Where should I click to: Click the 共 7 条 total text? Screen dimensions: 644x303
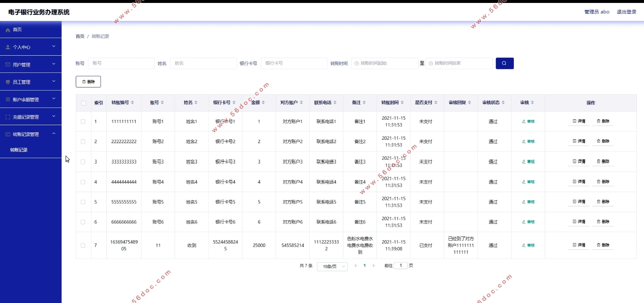point(306,266)
